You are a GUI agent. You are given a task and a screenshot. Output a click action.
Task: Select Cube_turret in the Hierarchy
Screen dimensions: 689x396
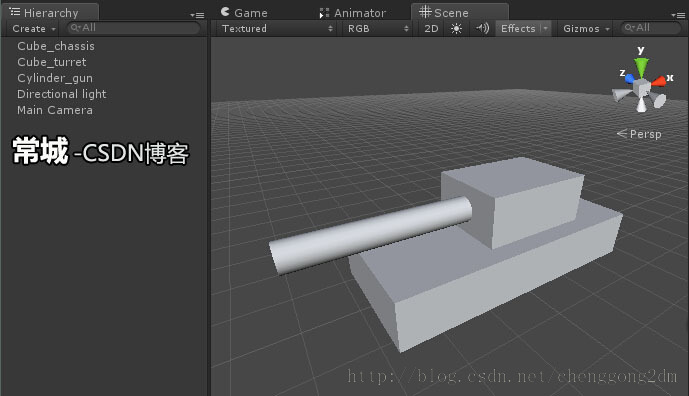click(x=52, y=62)
